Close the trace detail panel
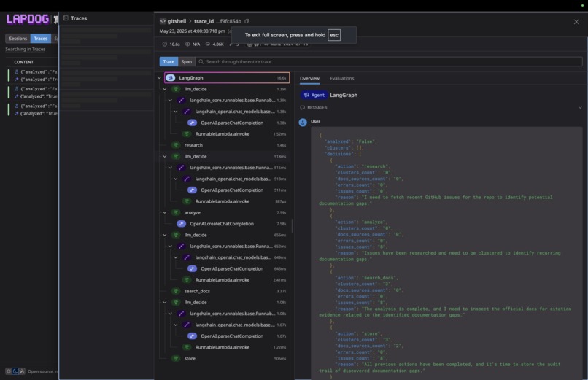588x380 pixels. pyautogui.click(x=576, y=22)
